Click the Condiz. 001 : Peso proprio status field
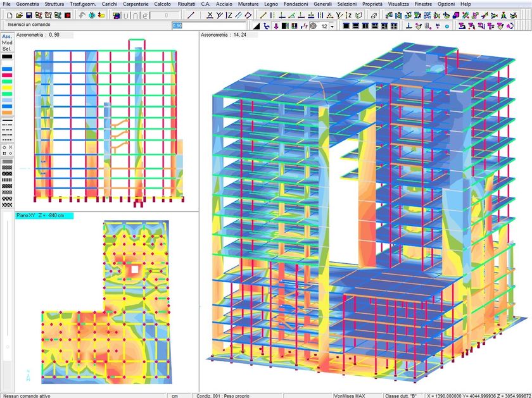 pyautogui.click(x=237, y=395)
